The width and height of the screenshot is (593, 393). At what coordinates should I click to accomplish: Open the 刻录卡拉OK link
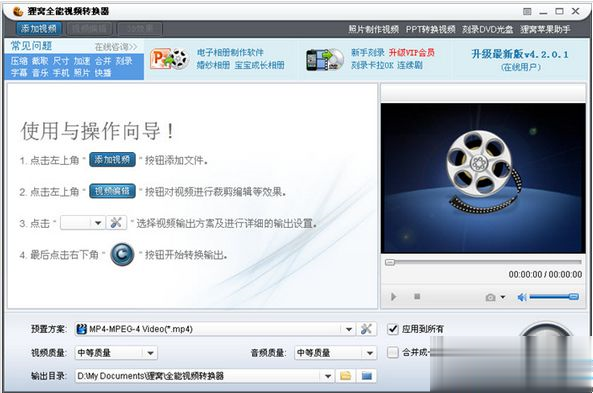pos(372,65)
